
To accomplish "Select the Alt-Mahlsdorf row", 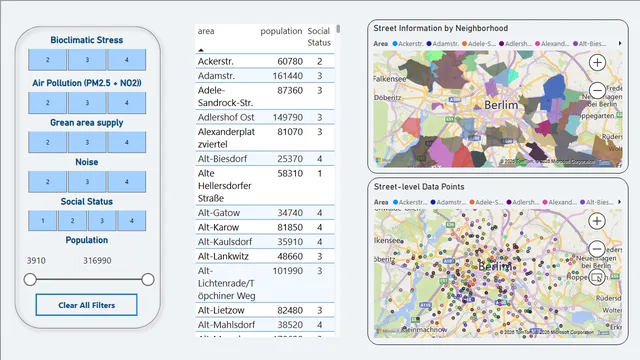I will click(x=265, y=324).
